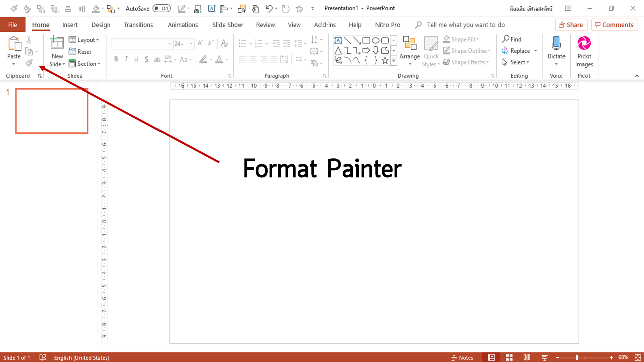The image size is (644, 362).
Task: Click the Share button
Action: click(x=571, y=24)
